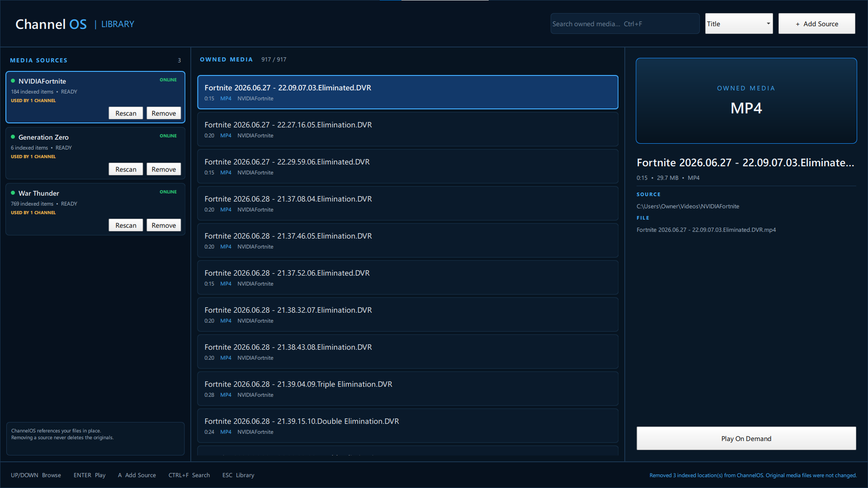Start Play On Demand for selected clip

(x=746, y=438)
